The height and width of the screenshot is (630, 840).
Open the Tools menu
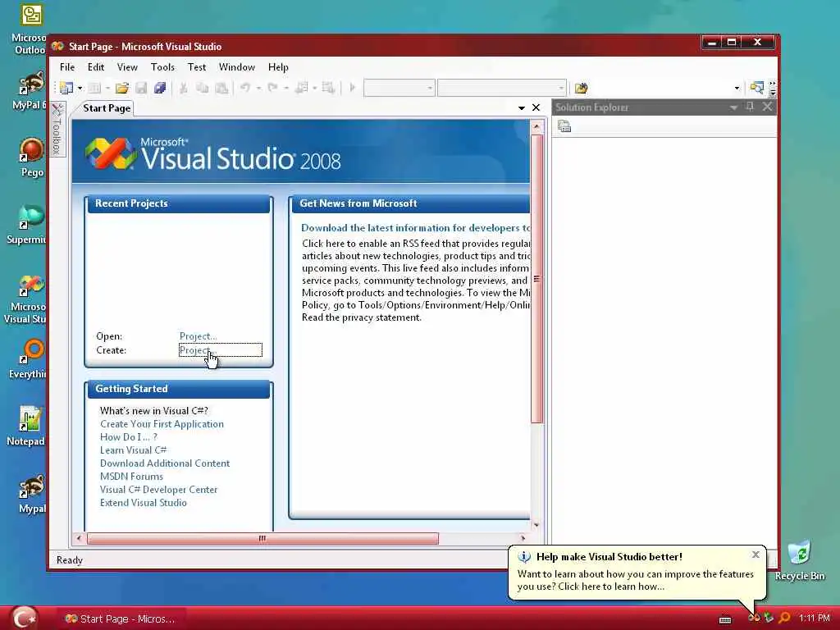[x=162, y=67]
